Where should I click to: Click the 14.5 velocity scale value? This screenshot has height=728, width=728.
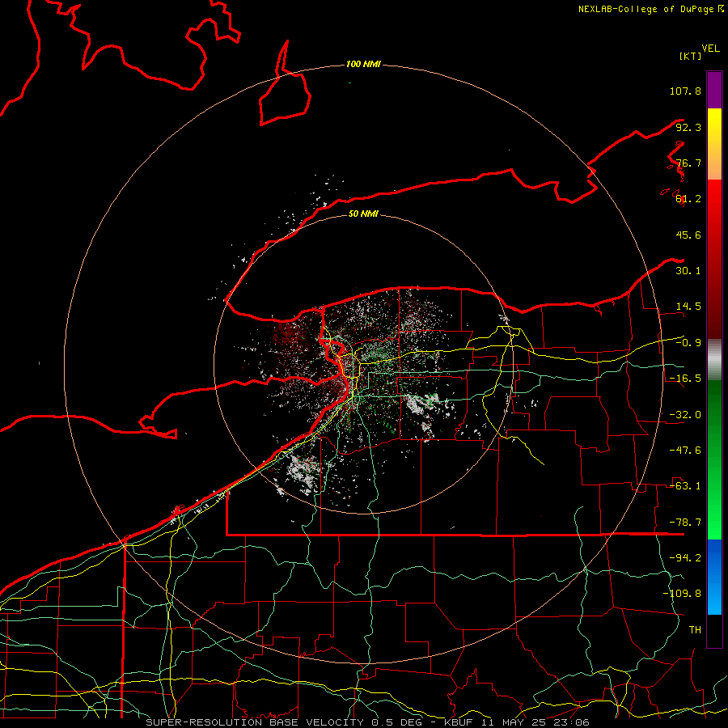pos(688,307)
